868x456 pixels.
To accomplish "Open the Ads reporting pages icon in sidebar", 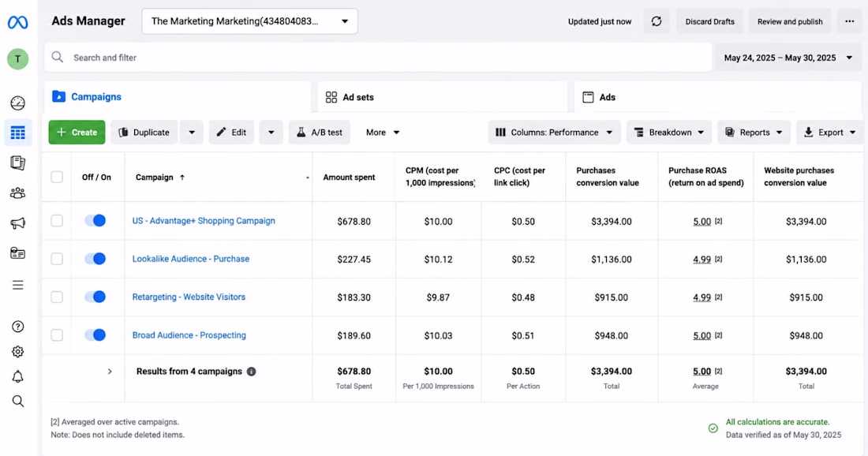I will tap(17, 163).
